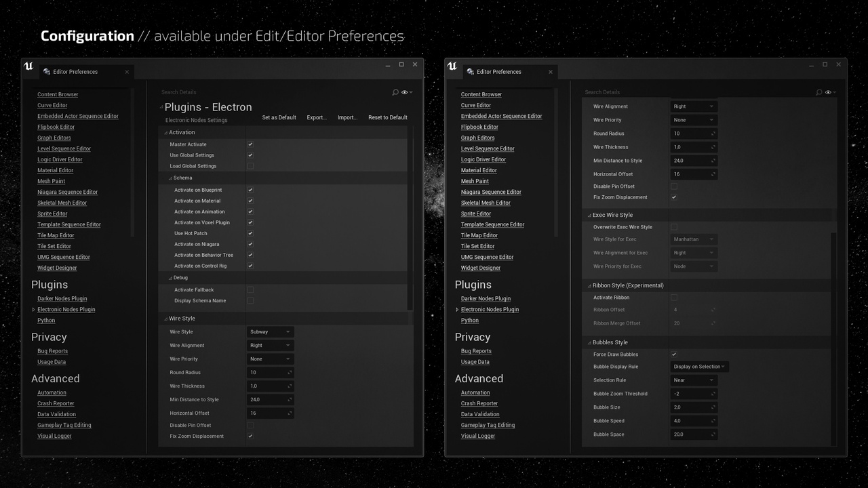Enable the Load Global Settings checkbox
Screen dimensions: 868x488
click(250, 166)
